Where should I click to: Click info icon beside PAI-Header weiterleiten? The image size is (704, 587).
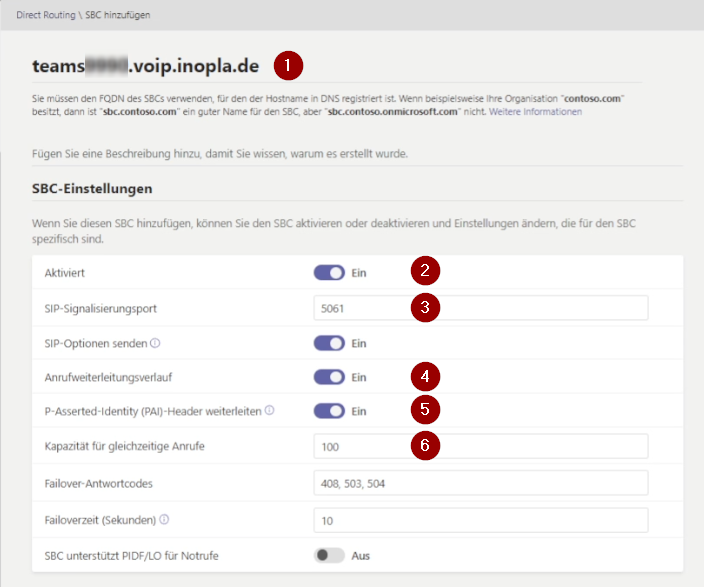(x=269, y=410)
